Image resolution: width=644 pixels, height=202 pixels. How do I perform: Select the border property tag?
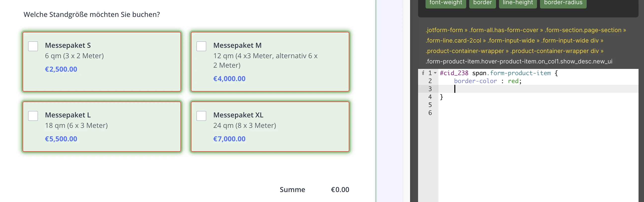pyautogui.click(x=482, y=2)
